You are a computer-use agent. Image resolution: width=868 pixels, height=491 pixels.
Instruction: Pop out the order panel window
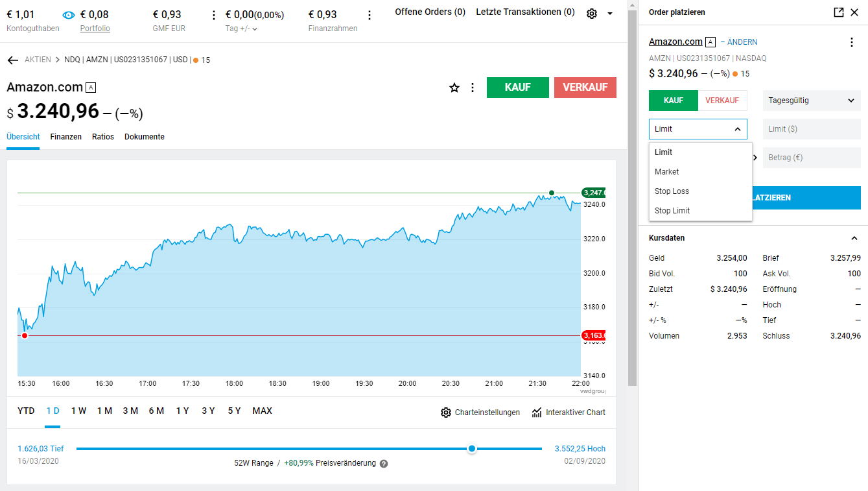click(838, 12)
